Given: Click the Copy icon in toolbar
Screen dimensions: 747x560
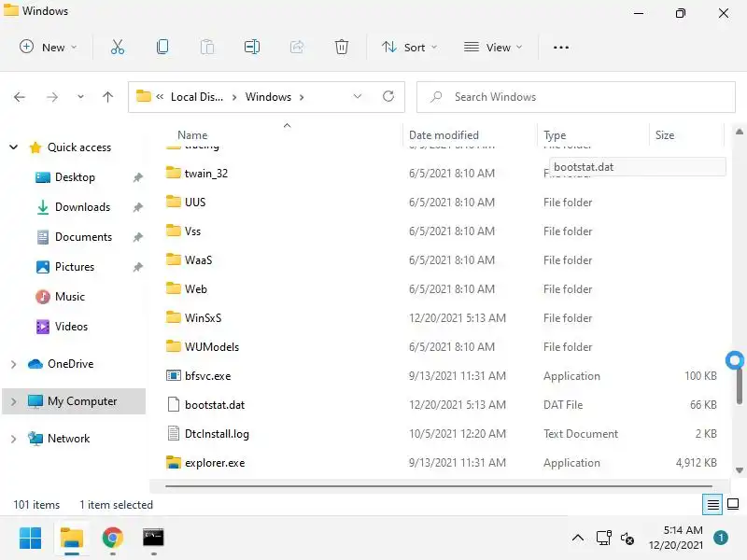Looking at the screenshot, I should [x=162, y=48].
